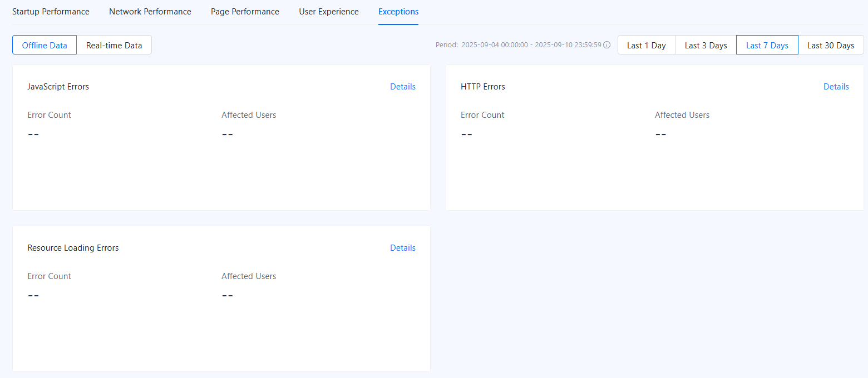Click the period date range text
The height and width of the screenshot is (378, 868).
point(531,45)
